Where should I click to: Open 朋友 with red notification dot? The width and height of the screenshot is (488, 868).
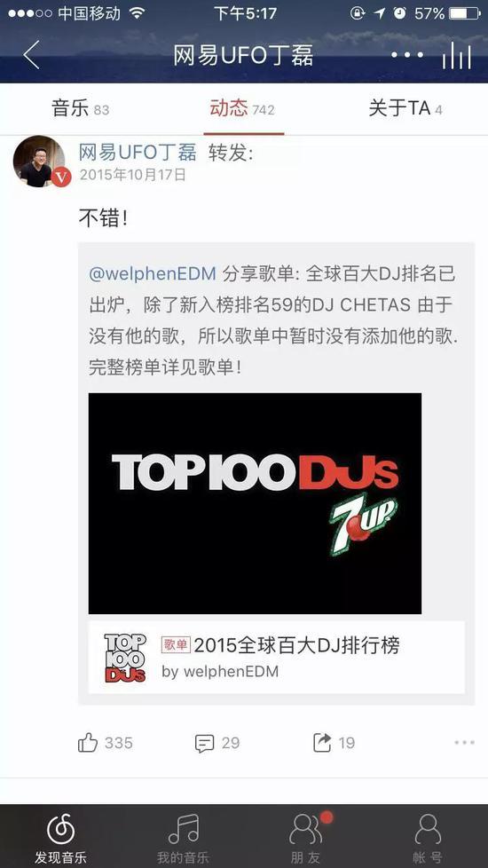tap(305, 836)
